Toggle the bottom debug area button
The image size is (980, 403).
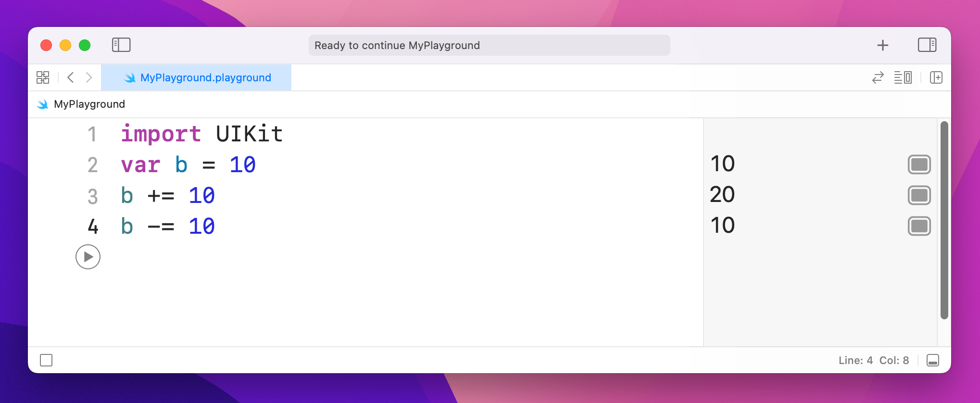[x=932, y=360]
